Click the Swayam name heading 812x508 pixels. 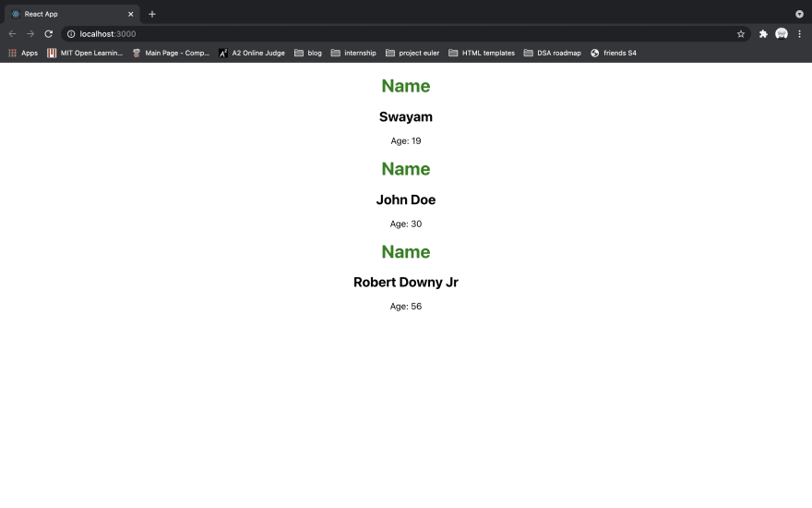click(x=405, y=116)
